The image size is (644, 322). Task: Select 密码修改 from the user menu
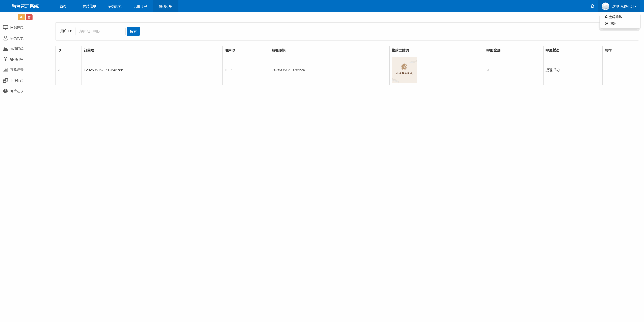(x=615, y=17)
